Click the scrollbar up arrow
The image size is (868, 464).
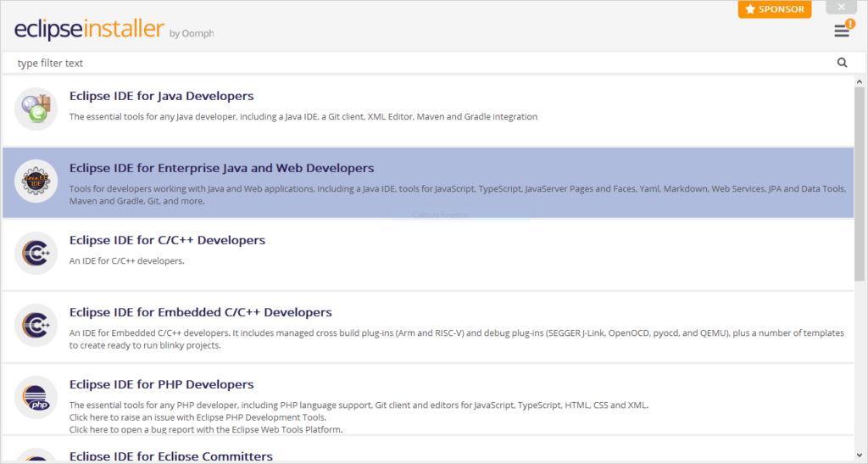(x=860, y=82)
